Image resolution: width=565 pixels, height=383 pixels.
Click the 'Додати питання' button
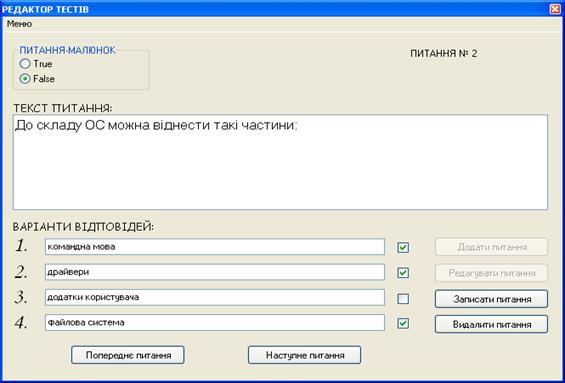point(491,247)
